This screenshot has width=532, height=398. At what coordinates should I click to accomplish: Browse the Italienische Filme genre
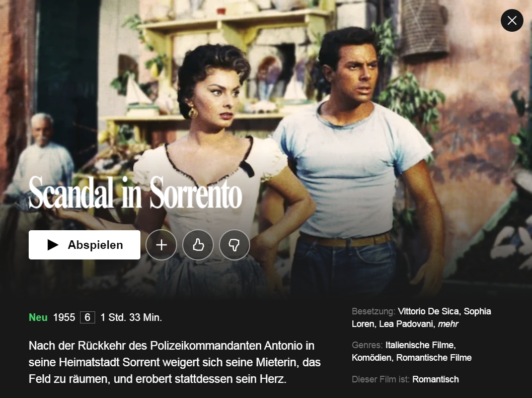tap(419, 345)
